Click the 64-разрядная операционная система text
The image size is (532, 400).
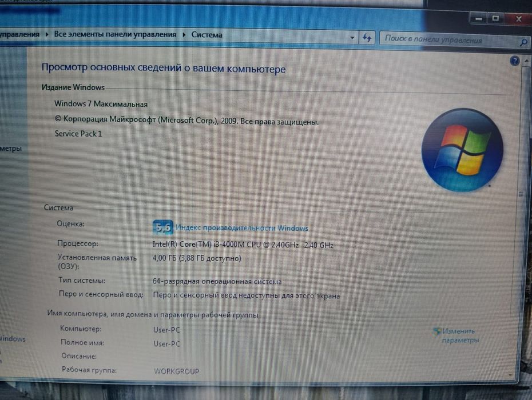[217, 281]
